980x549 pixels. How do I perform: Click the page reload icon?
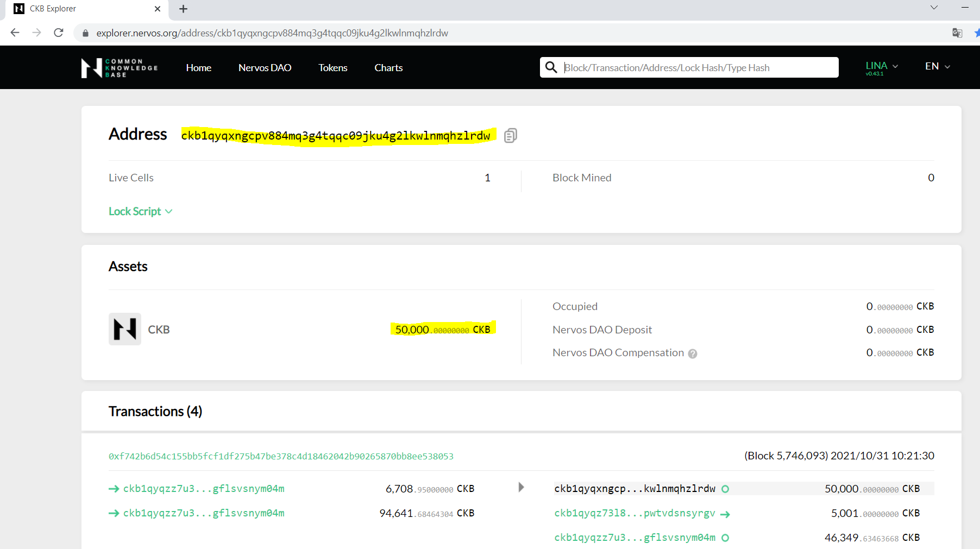(x=58, y=33)
